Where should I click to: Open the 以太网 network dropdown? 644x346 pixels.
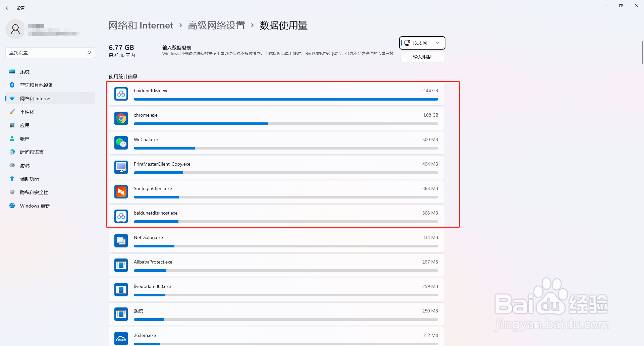422,43
